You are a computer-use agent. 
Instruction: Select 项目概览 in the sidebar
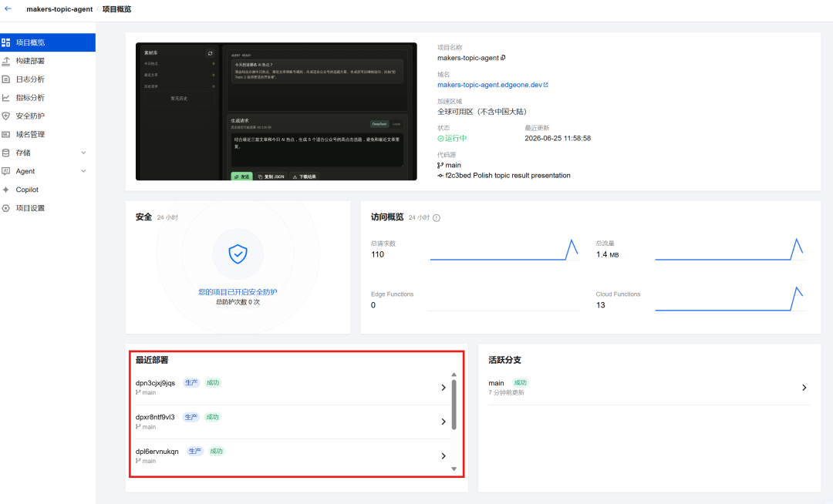(48, 42)
